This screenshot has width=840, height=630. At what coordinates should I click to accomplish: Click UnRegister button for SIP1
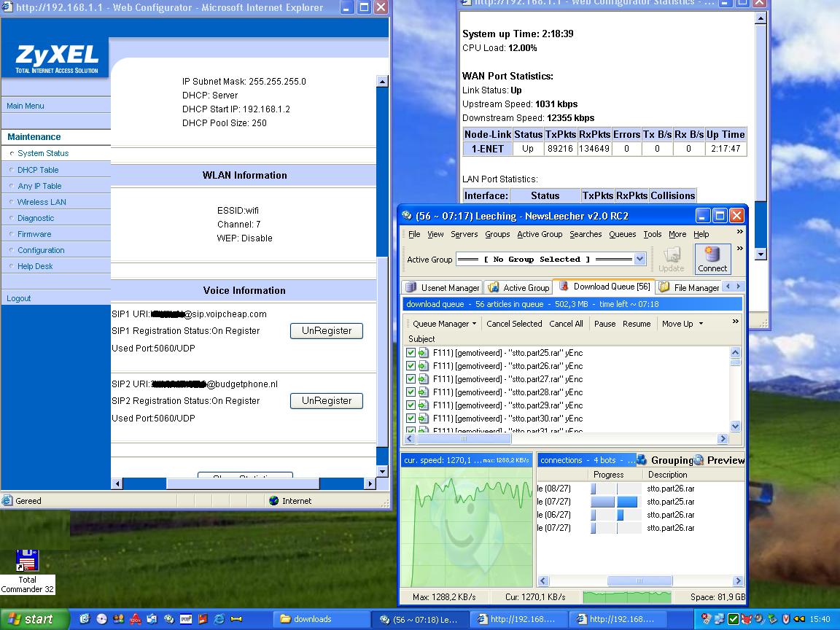point(326,330)
